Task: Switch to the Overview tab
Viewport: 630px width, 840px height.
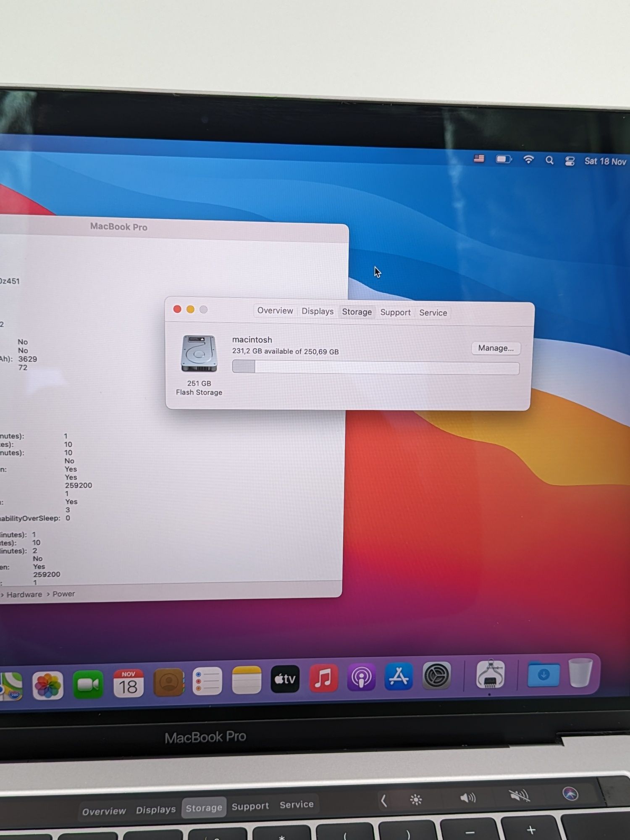Action: click(275, 311)
